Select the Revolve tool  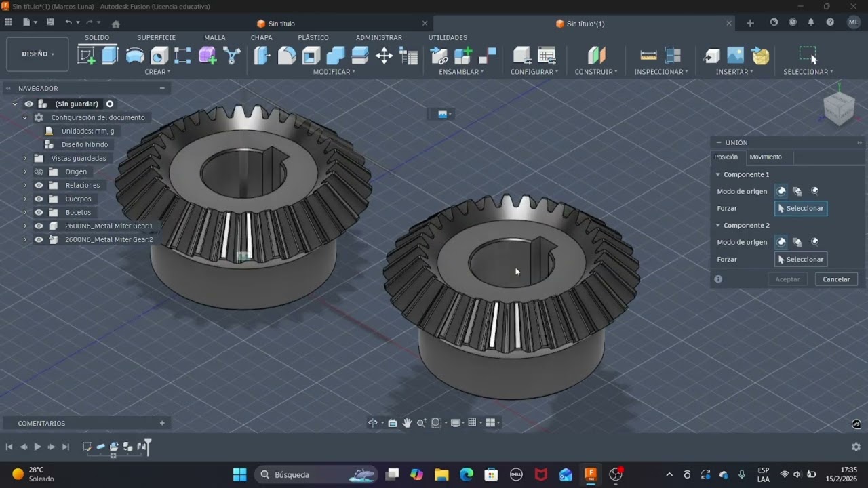[x=135, y=56]
